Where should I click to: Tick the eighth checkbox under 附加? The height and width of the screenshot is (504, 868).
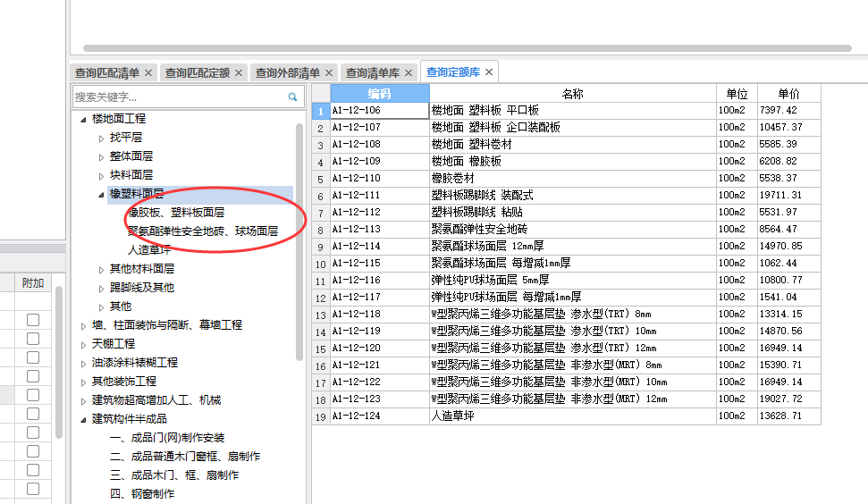33,451
